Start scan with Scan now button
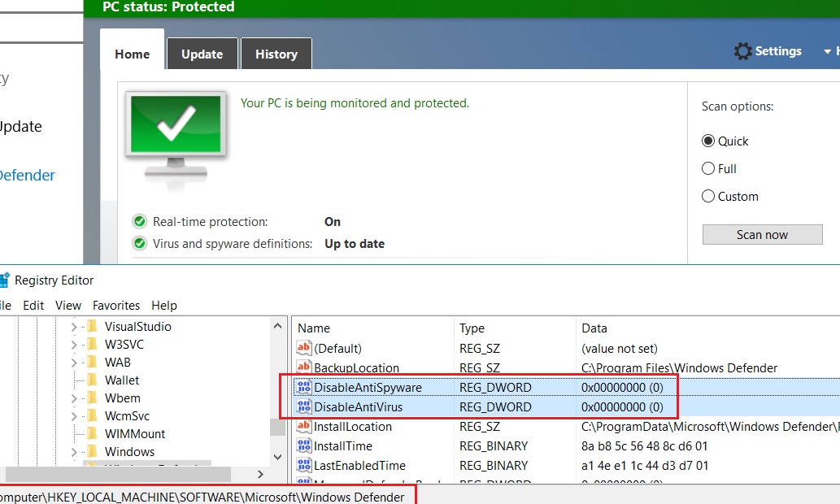 click(x=762, y=235)
